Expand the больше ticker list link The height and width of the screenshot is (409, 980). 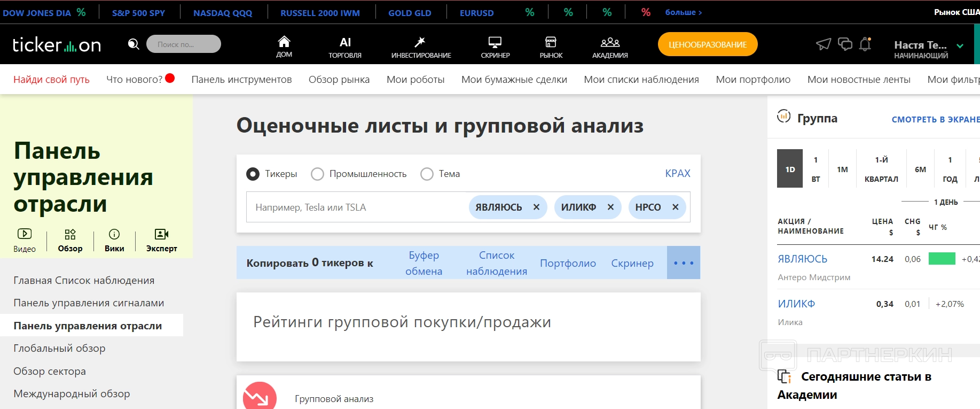683,12
